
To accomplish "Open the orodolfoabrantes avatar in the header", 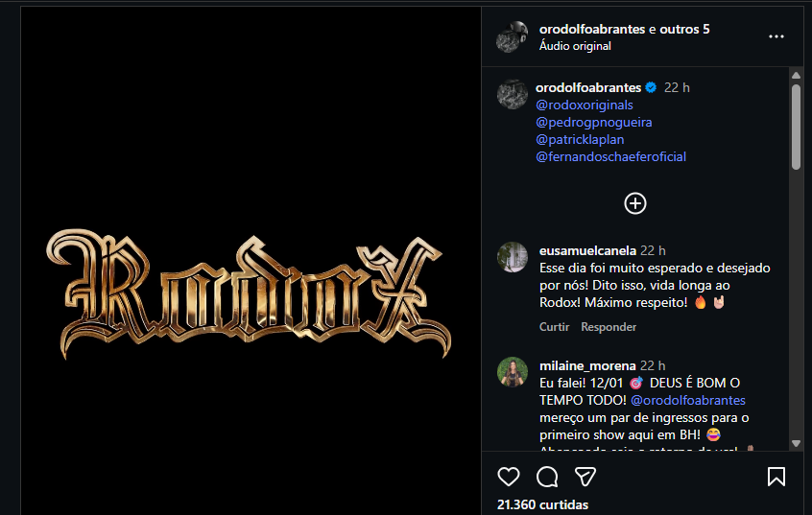I will 512,37.
